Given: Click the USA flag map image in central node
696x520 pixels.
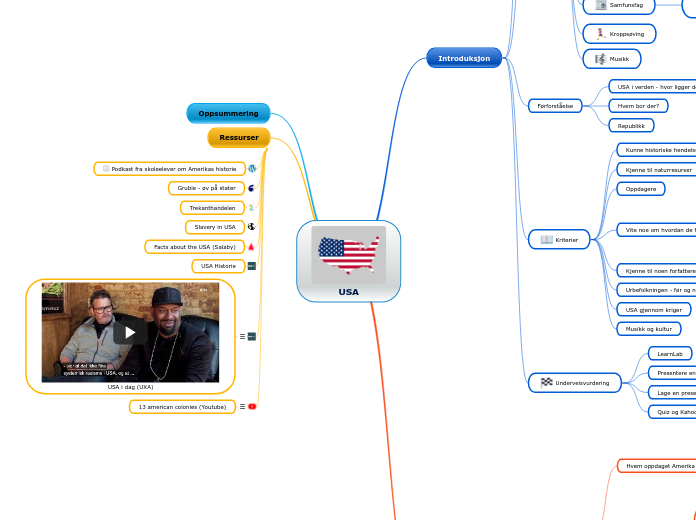Looking at the screenshot, I should pyautogui.click(x=348, y=255).
